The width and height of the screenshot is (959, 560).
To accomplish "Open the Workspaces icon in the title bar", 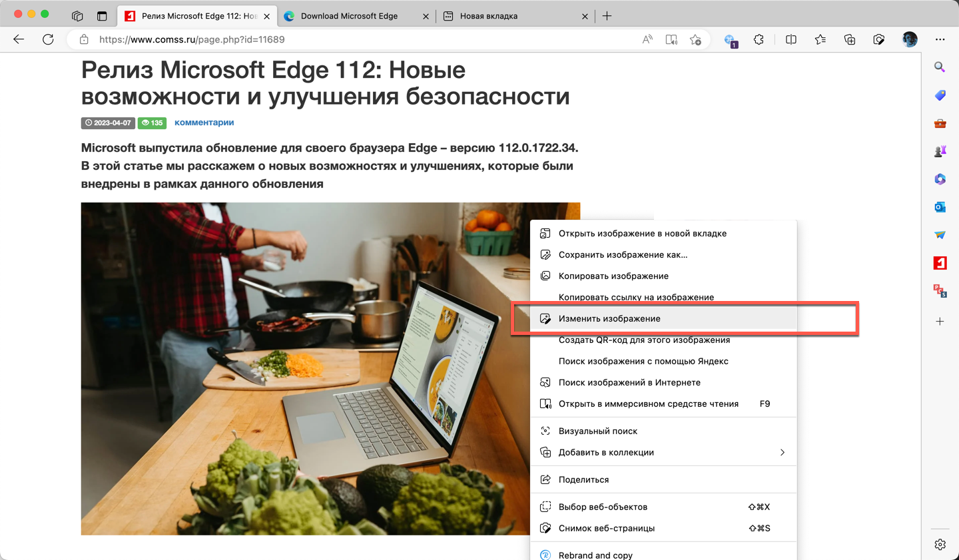I will [x=77, y=16].
